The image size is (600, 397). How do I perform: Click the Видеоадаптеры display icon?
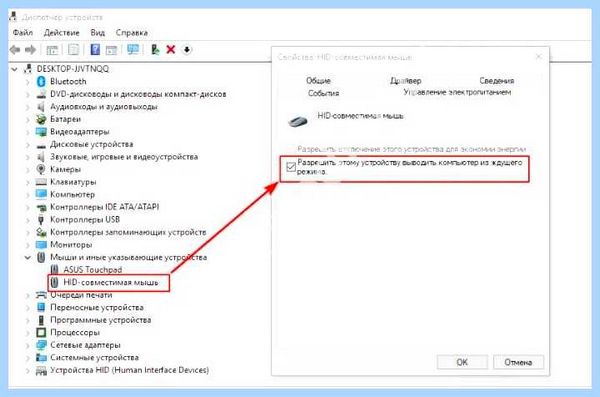[41, 132]
